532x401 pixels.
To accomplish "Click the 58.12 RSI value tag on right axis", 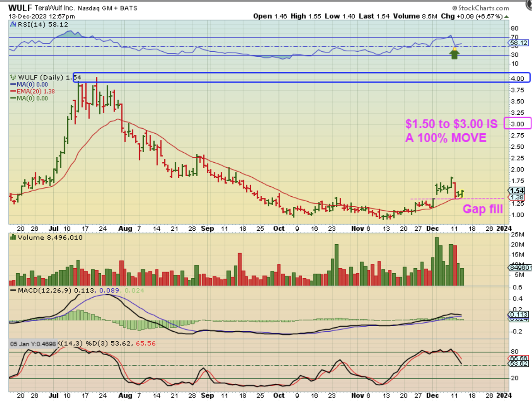I will click(519, 43).
